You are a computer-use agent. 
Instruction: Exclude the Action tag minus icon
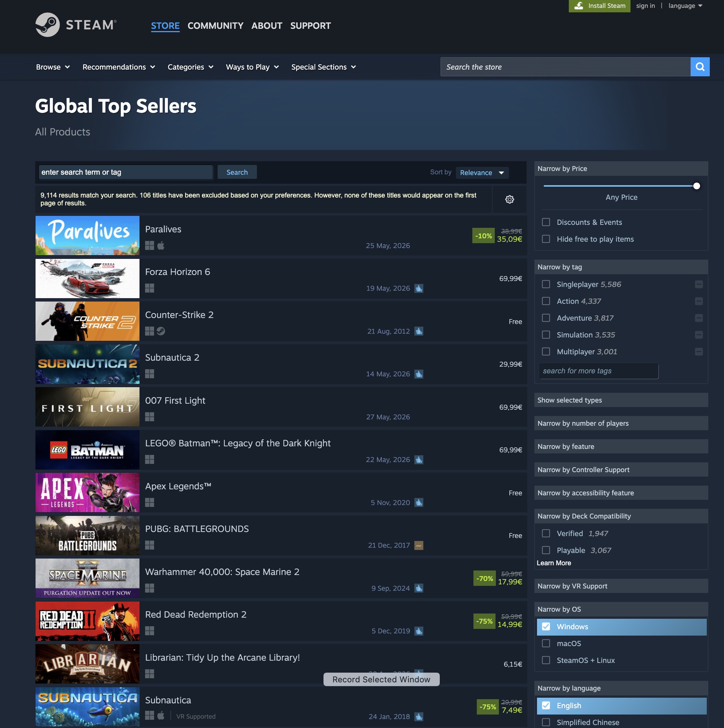click(699, 302)
